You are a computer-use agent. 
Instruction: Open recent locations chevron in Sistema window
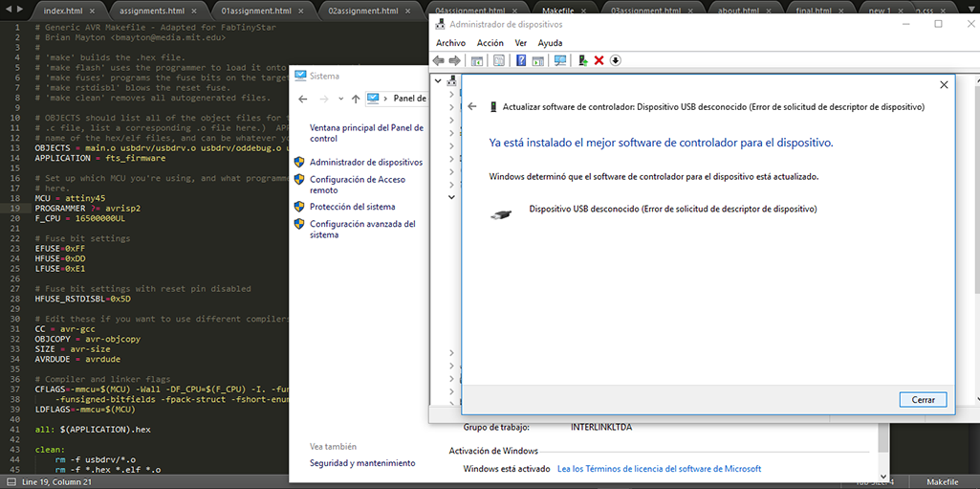click(x=340, y=99)
